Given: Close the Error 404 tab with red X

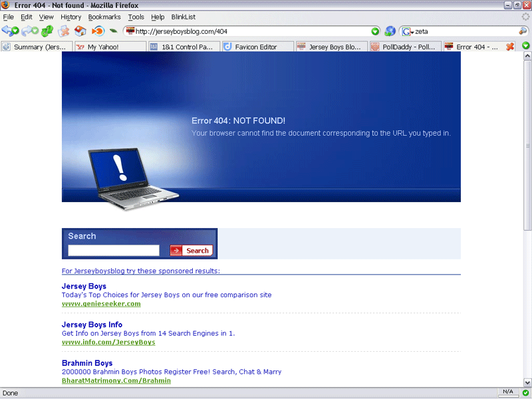Looking at the screenshot, I should click(x=509, y=47).
